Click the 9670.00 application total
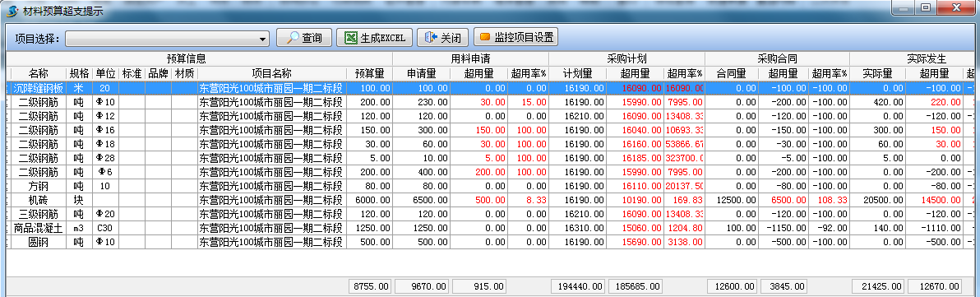The height and width of the screenshot is (297, 980). (x=422, y=286)
